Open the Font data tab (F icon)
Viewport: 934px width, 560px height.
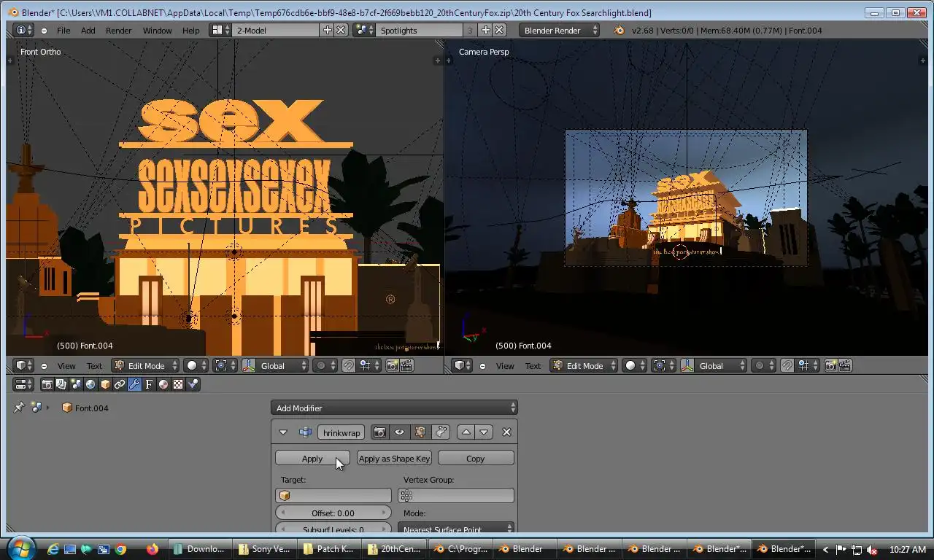[149, 384]
